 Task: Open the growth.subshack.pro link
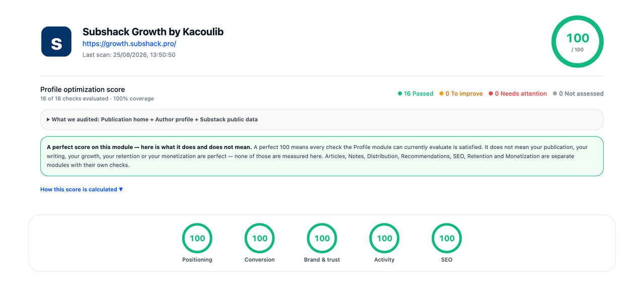(129, 44)
